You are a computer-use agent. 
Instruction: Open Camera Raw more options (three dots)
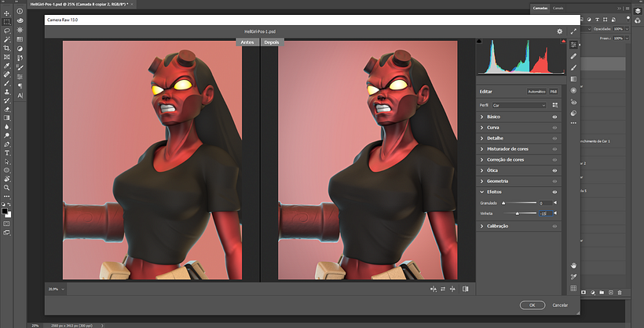pyautogui.click(x=574, y=123)
